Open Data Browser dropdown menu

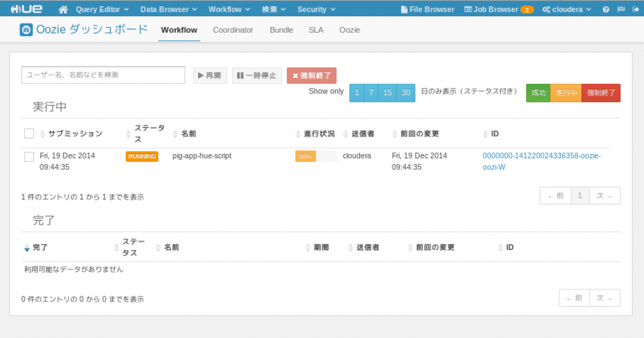coord(169,9)
